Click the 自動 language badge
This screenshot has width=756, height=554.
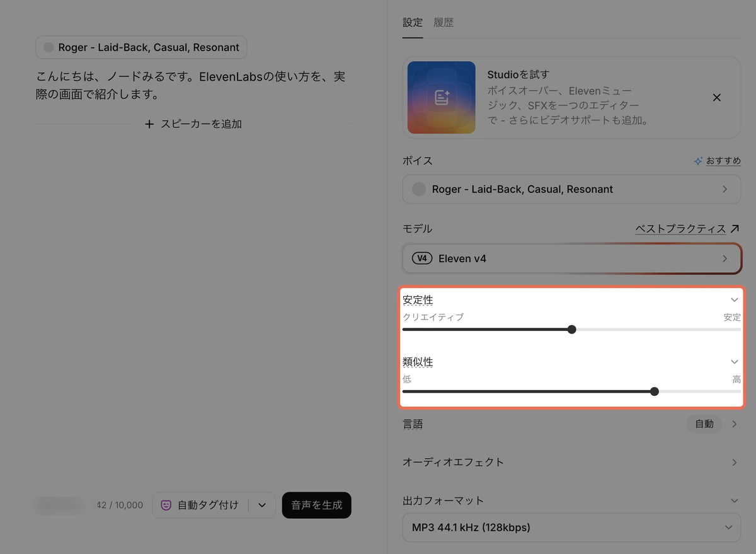[x=704, y=424]
